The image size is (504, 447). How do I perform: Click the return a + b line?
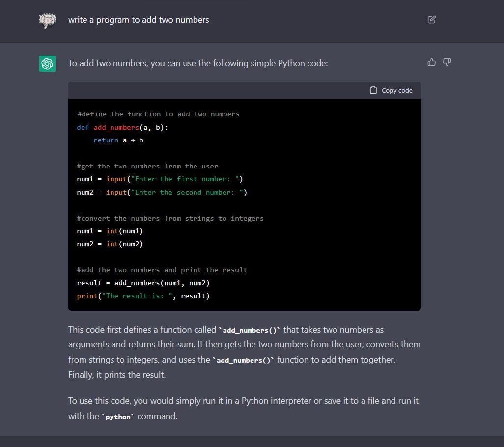click(118, 140)
